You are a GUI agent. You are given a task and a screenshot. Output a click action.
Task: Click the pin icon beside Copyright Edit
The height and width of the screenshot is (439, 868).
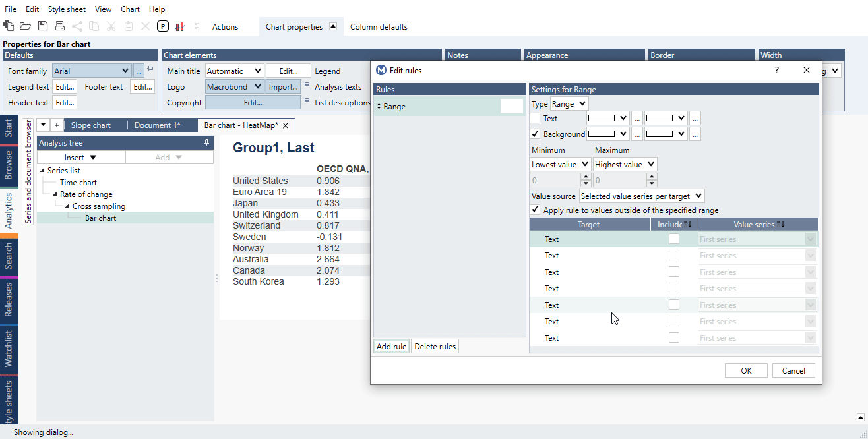click(307, 100)
